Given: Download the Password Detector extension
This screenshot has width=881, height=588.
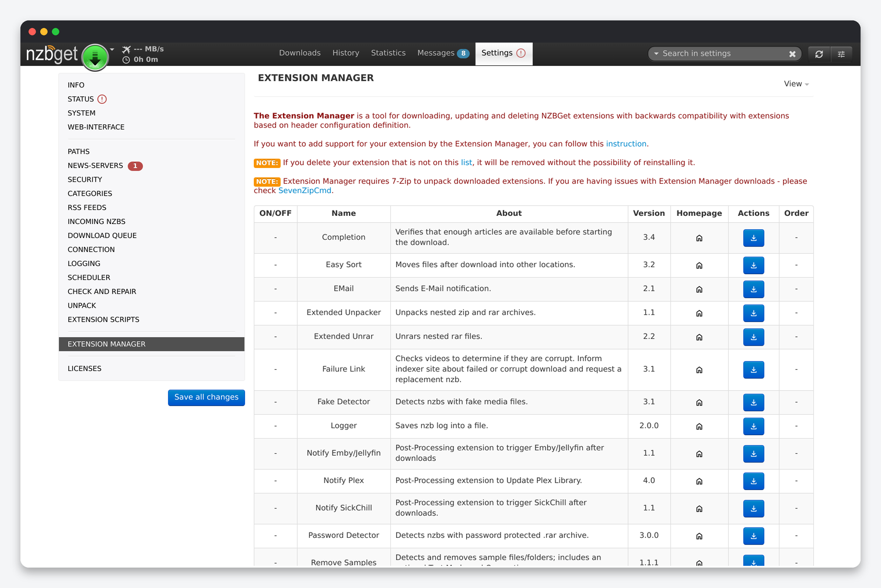Looking at the screenshot, I should [754, 536].
